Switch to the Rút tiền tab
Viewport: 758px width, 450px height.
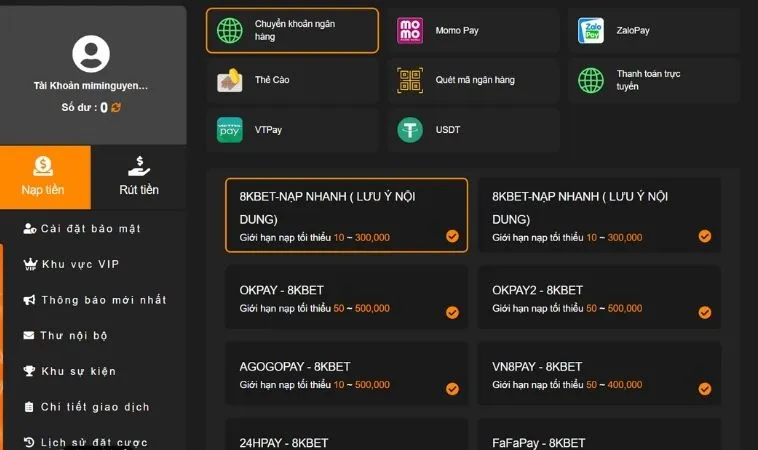[x=139, y=177]
